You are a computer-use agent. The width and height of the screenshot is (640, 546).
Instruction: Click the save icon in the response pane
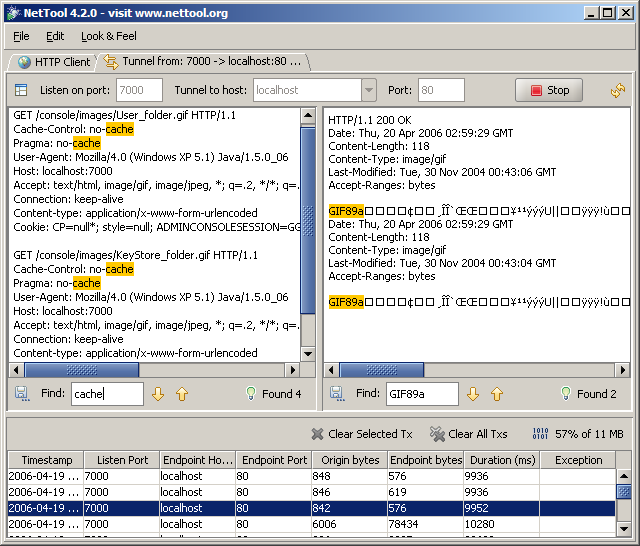click(337, 394)
